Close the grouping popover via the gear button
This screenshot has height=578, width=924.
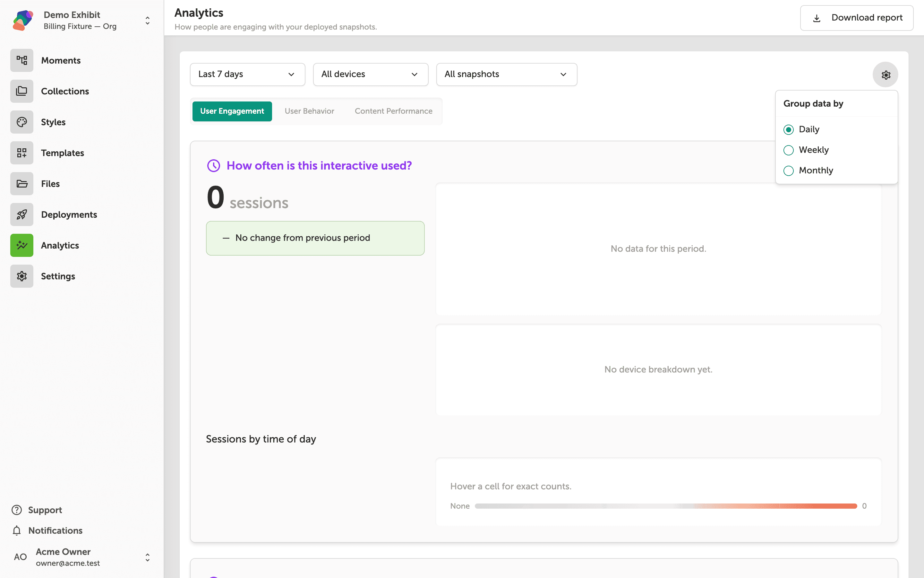click(x=886, y=74)
